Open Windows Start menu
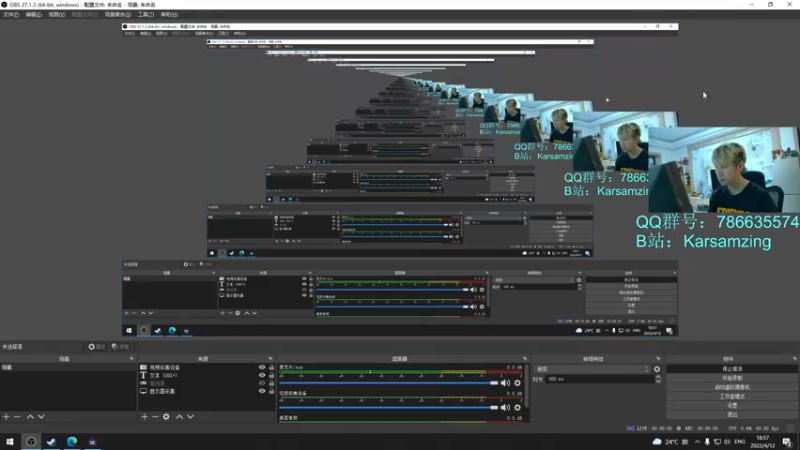 pyautogui.click(x=10, y=441)
